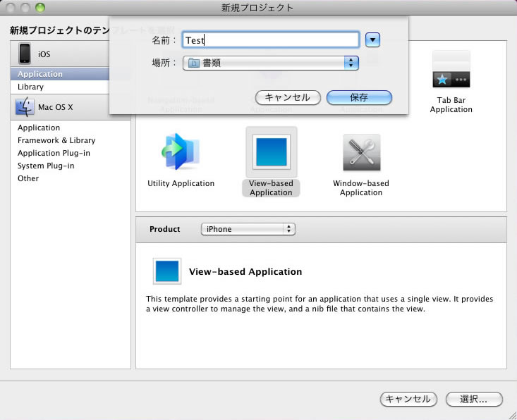This screenshot has width=517, height=420.
Task: Click the View-based Application heading in description
Action: (245, 271)
